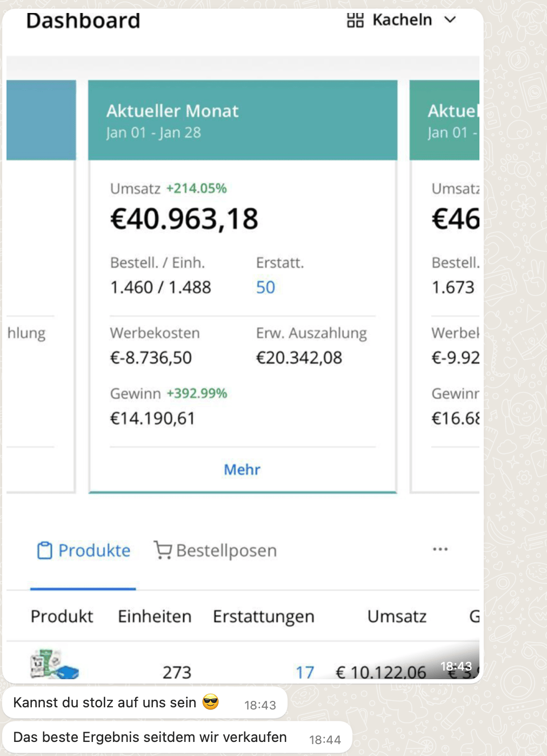Image resolution: width=547 pixels, height=756 pixels.
Task: Click the Produkt column header
Action: click(x=62, y=616)
